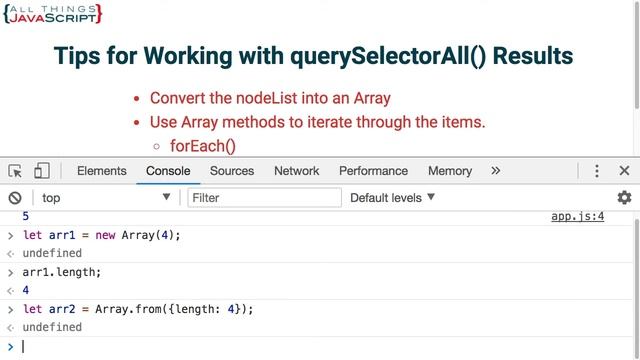The height and width of the screenshot is (360, 640).
Task: Click the console prompt input line
Action: coord(318,347)
